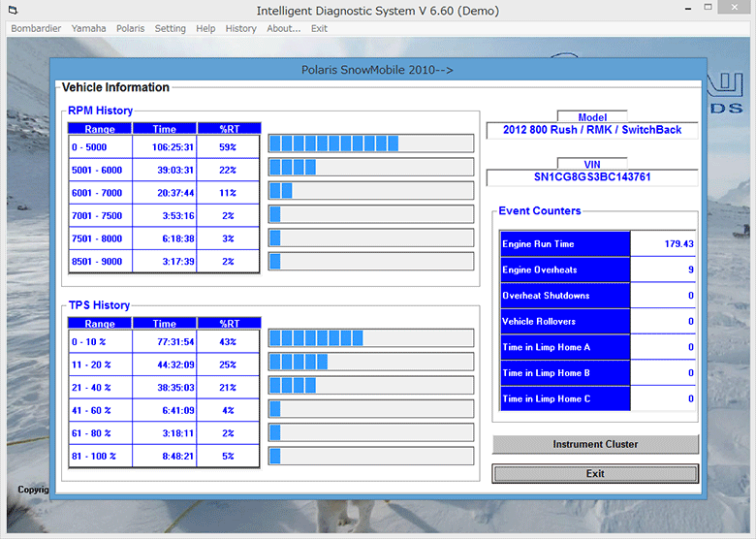756x539 pixels.
Task: Click the 7501 - 8000 RPM range cell
Action: tap(100, 238)
